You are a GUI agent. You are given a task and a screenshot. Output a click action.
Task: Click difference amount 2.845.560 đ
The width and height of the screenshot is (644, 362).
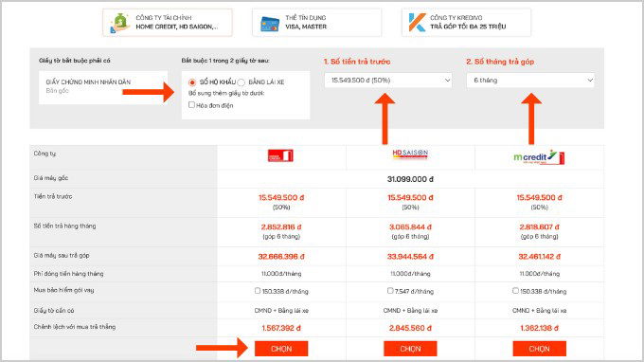pyautogui.click(x=410, y=328)
